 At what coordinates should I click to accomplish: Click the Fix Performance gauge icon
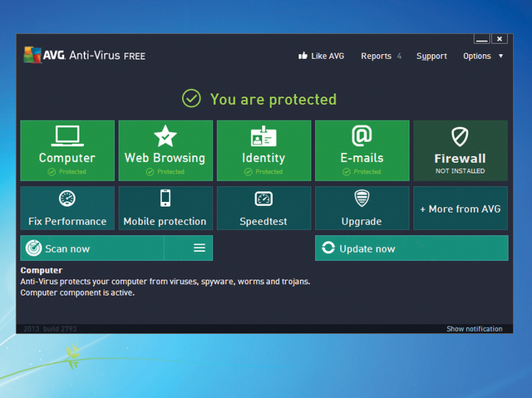pyautogui.click(x=67, y=199)
